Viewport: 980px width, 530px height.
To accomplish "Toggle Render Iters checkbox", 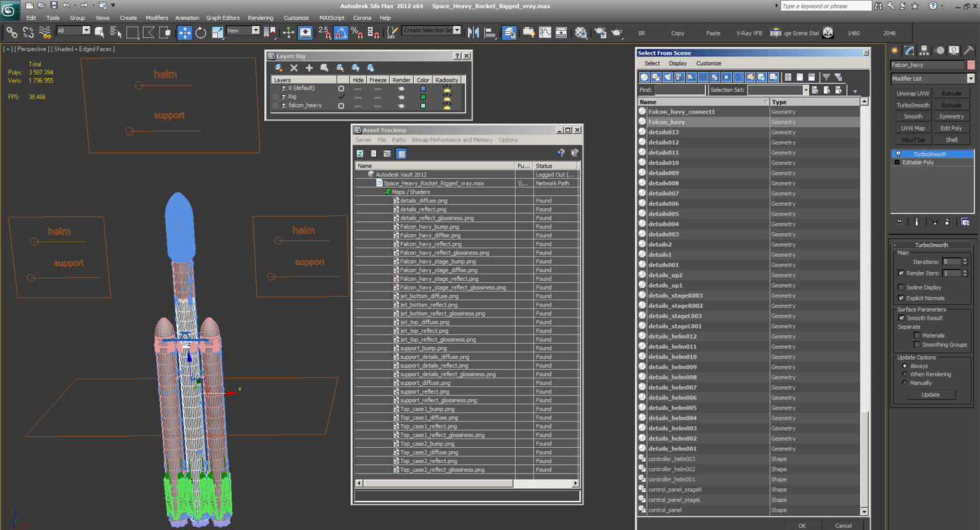I will (x=901, y=273).
